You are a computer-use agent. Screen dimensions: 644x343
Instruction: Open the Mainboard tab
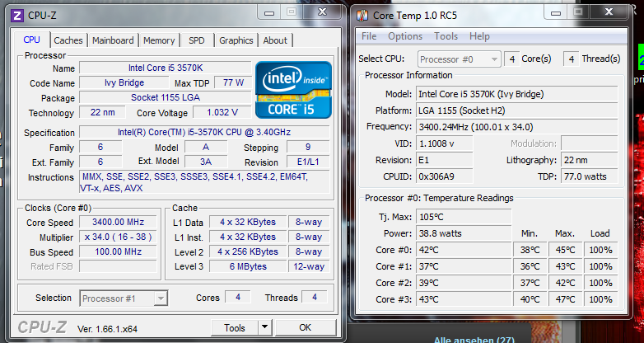[x=113, y=40]
